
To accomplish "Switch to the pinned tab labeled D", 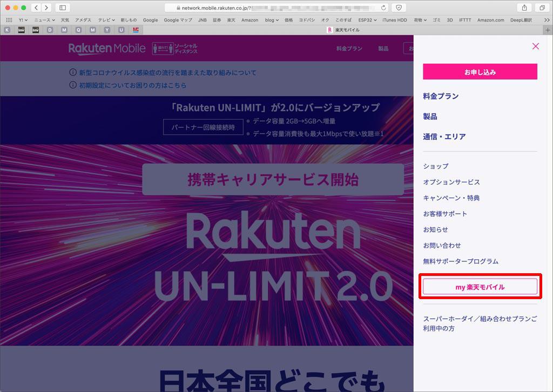I will (50, 30).
